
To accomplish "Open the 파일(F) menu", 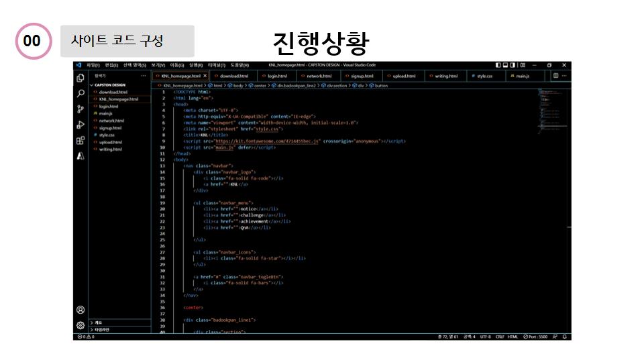I will tap(93, 65).
